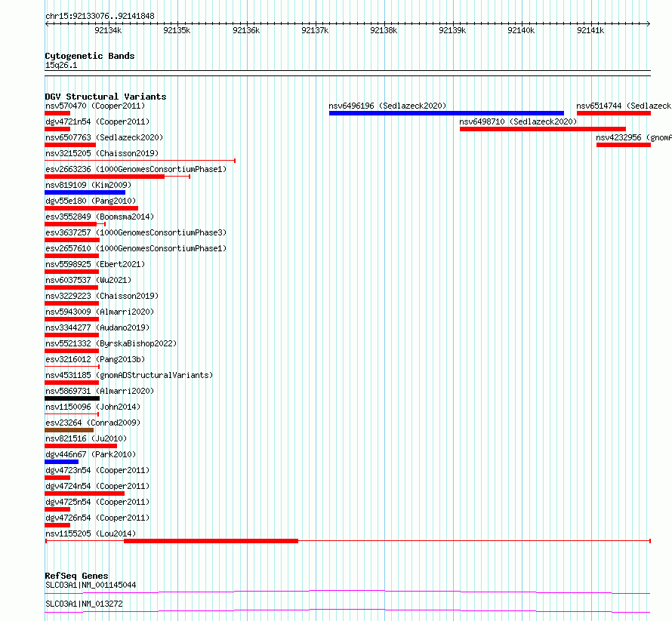Click the thick red nsv1155205 variant bar
Screen dimensions: 672x621
(x=211, y=541)
